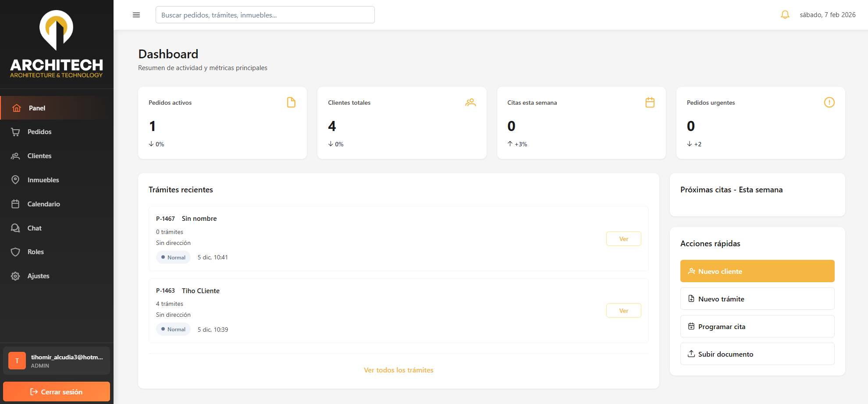This screenshot has width=868, height=404.
Task: Click the Clientes totales people icon
Action: coord(470,103)
